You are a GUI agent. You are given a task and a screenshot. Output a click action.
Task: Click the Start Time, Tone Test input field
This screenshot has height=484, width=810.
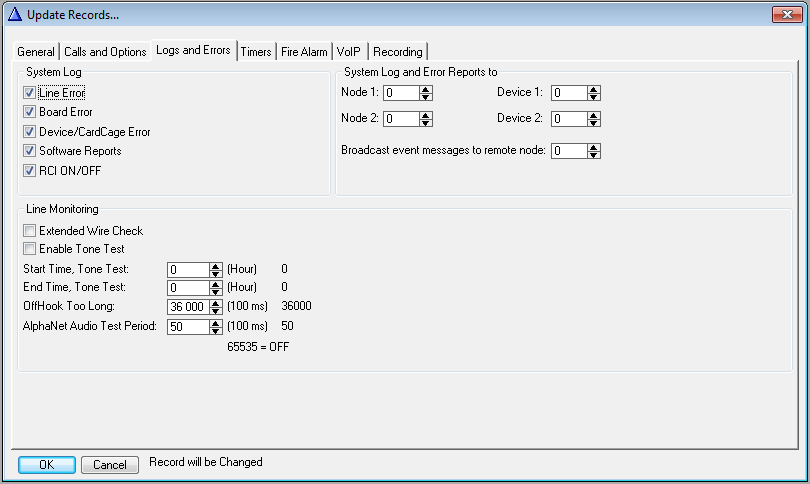point(188,269)
